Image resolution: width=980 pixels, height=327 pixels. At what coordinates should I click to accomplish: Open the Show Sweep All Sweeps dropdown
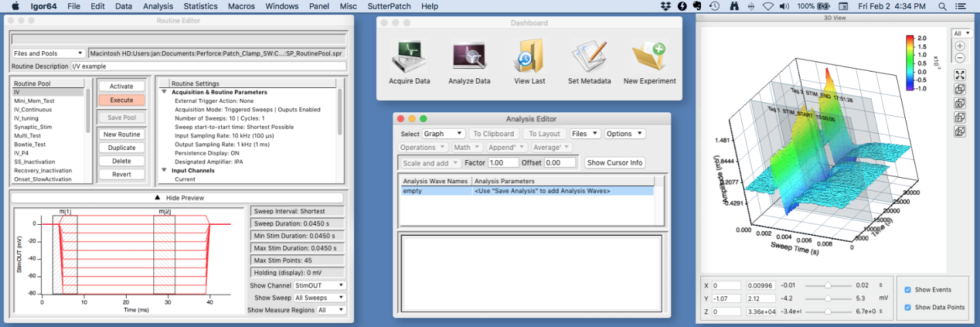click(319, 298)
